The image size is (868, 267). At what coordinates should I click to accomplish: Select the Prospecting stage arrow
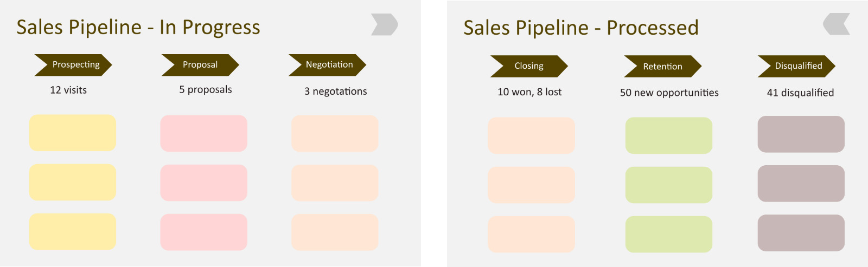tap(73, 65)
